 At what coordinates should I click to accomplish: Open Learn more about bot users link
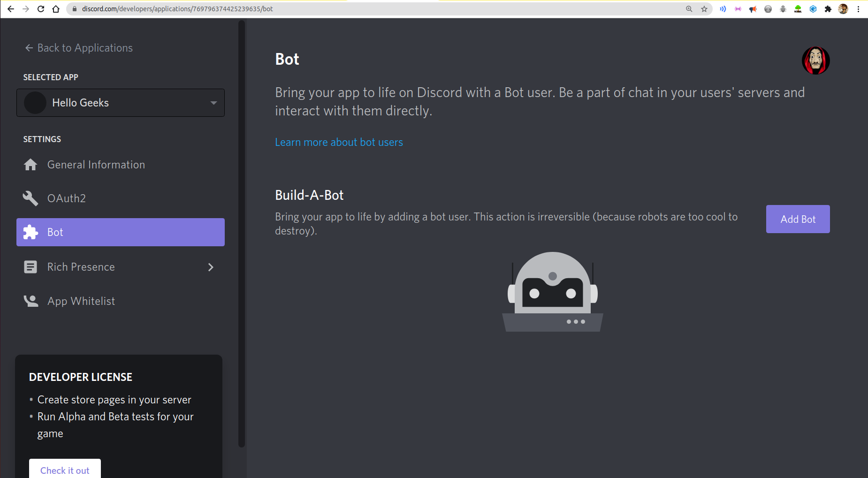[339, 142]
